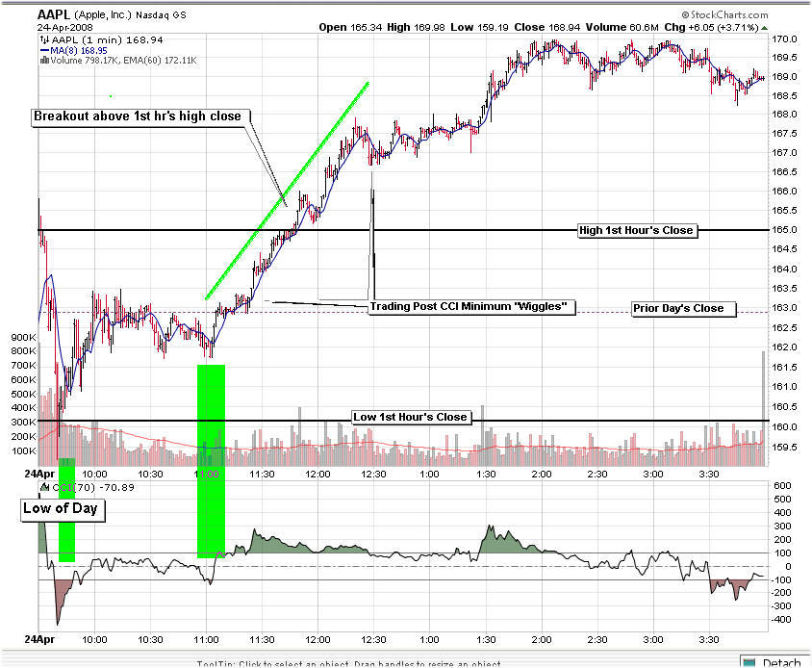Click the 159.5 price axis label
The image size is (812, 668).
(784, 447)
